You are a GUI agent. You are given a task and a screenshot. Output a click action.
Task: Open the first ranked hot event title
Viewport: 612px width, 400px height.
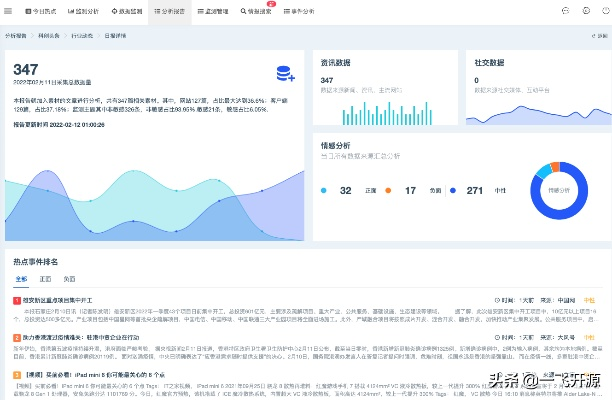57,300
